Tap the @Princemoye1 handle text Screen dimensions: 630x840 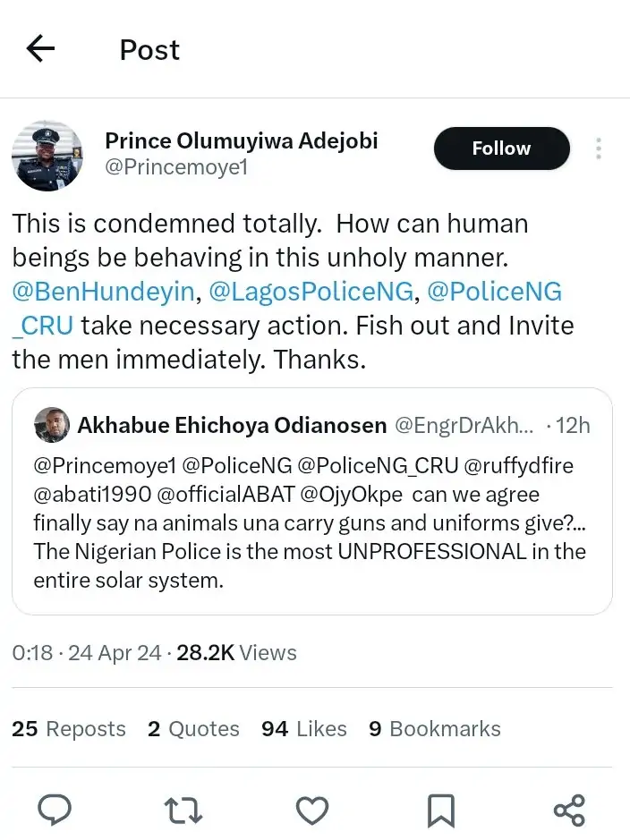pyautogui.click(x=176, y=166)
